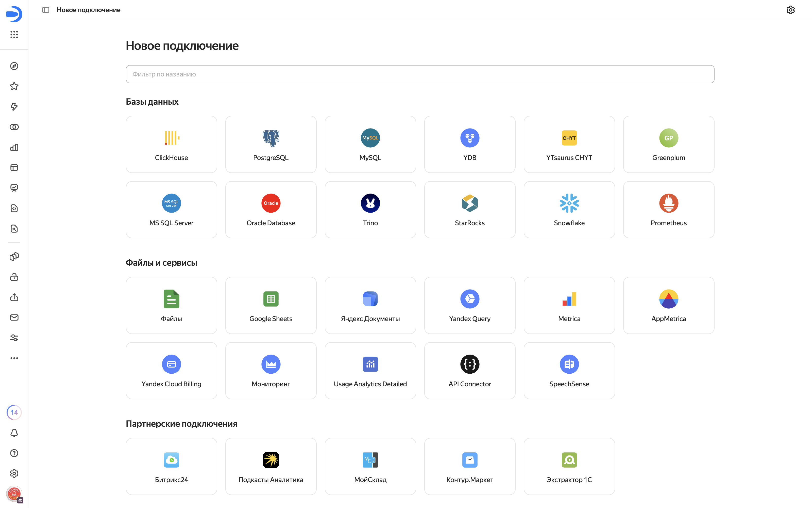Select Oracle Database connection

271,210
